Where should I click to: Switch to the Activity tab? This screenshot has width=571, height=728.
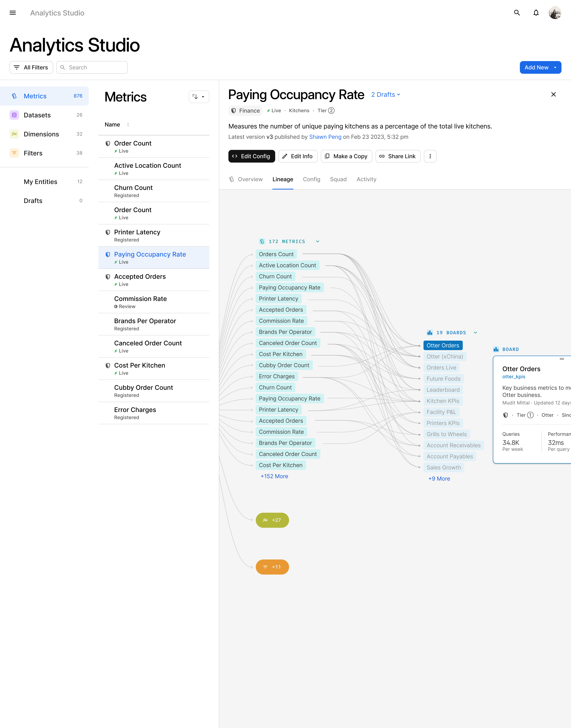point(366,179)
